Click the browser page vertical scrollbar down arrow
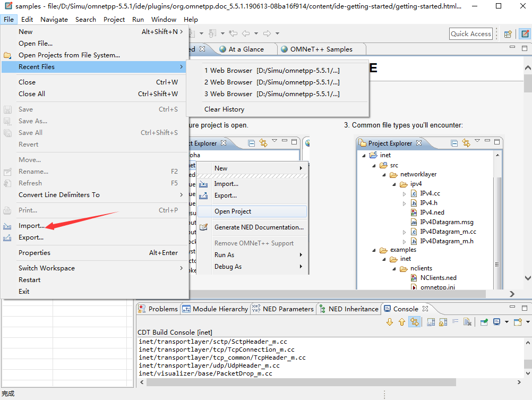 [x=528, y=278]
